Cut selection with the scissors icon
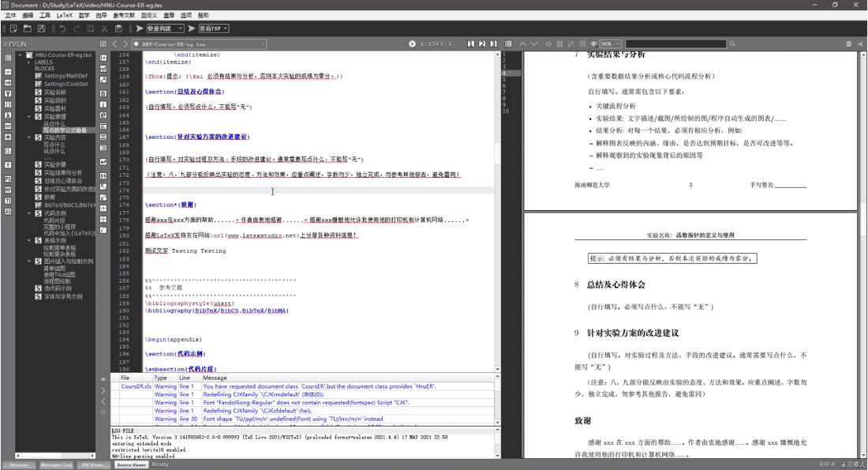The width and height of the screenshot is (868, 470). 104,28
